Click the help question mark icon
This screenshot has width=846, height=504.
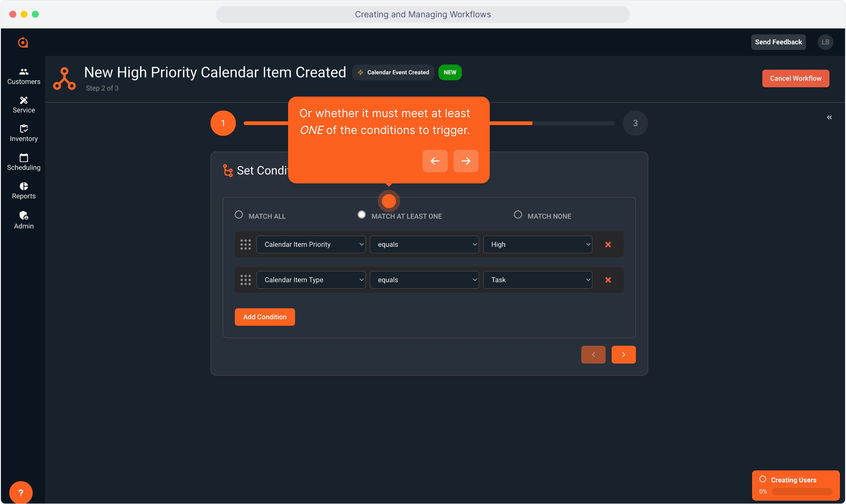pos(21,492)
